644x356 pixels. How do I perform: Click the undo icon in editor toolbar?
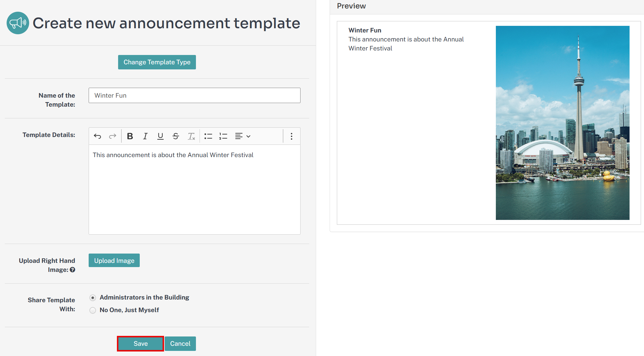97,136
